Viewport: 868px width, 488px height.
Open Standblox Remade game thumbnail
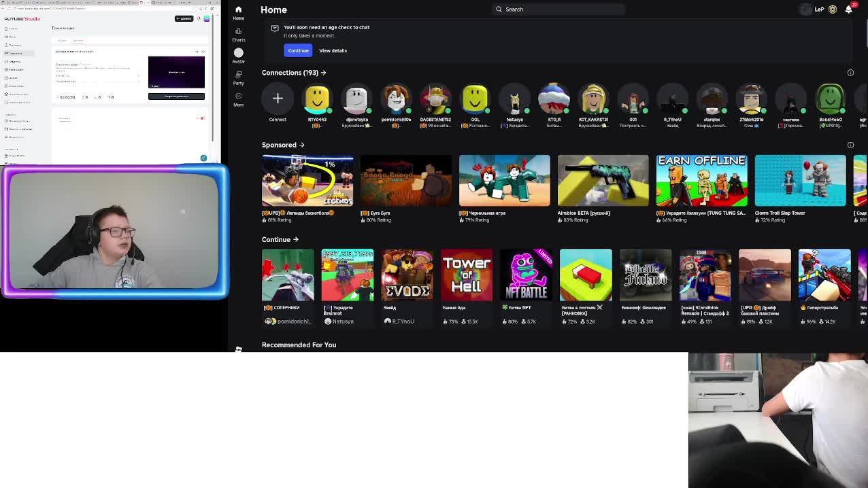click(705, 275)
